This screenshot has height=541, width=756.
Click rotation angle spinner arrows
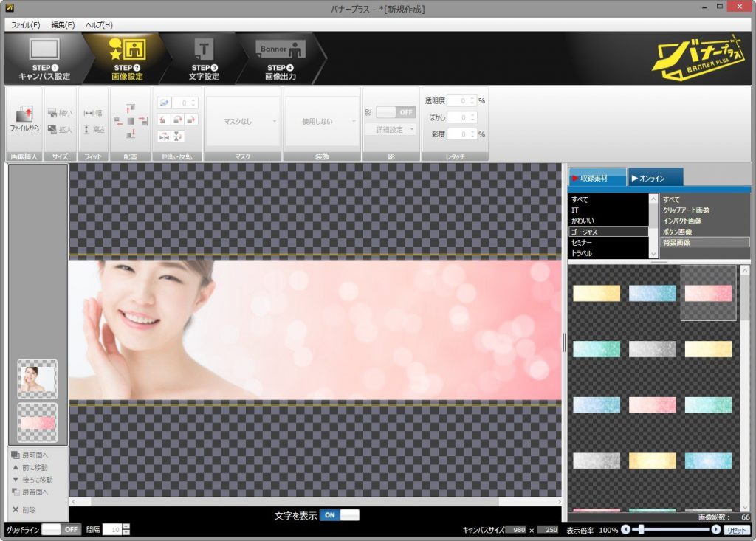[x=193, y=103]
